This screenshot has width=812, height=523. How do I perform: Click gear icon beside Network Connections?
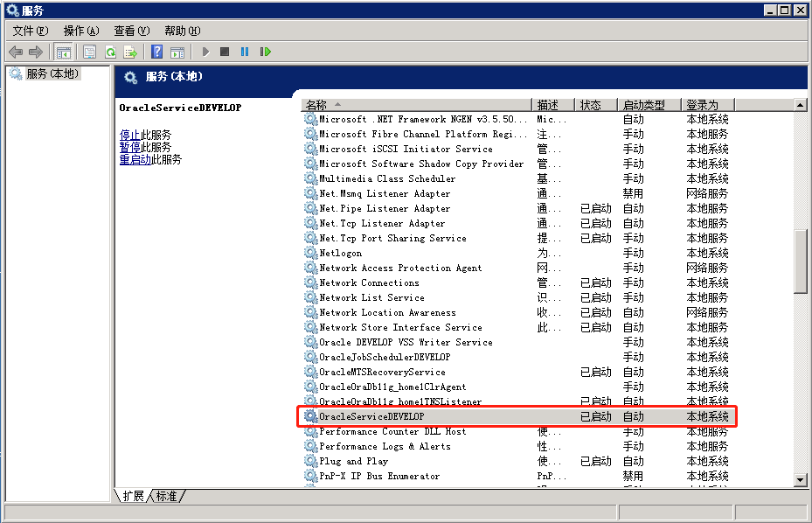point(310,282)
